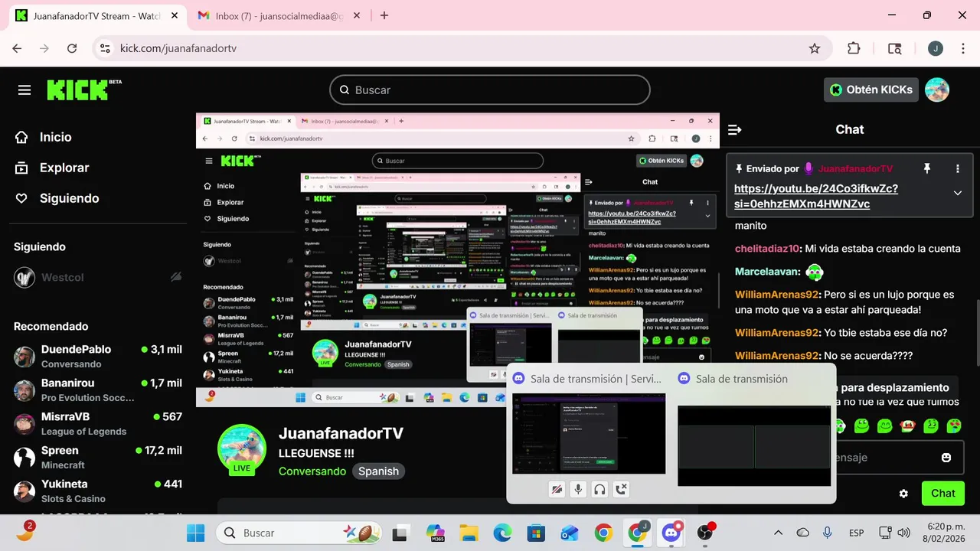Viewport: 980px width, 551px height.
Task: Open pinned message three-dot options
Action: (x=957, y=168)
